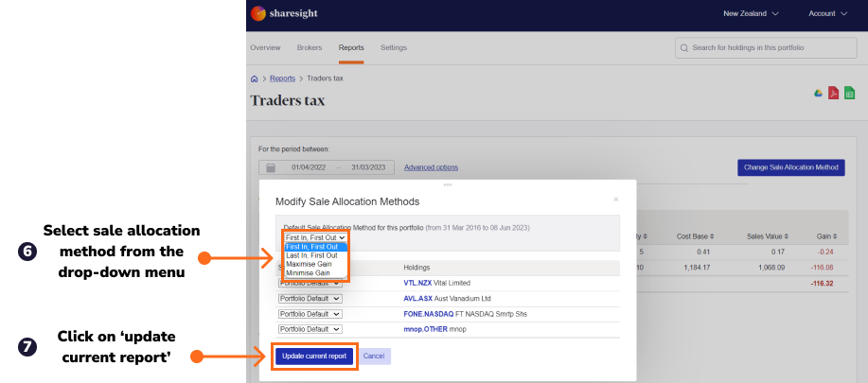Click the sales value 0.17
The width and height of the screenshot is (868, 383).
click(x=778, y=252)
